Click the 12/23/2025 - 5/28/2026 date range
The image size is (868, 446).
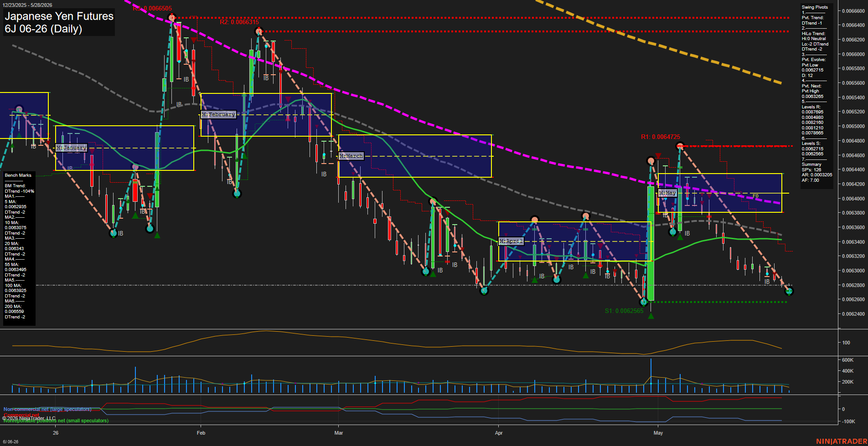pyautogui.click(x=27, y=5)
